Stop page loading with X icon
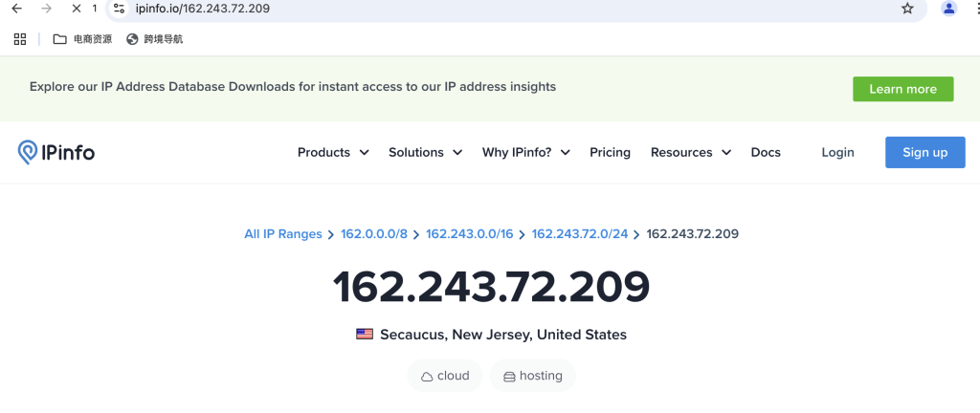 point(77,9)
